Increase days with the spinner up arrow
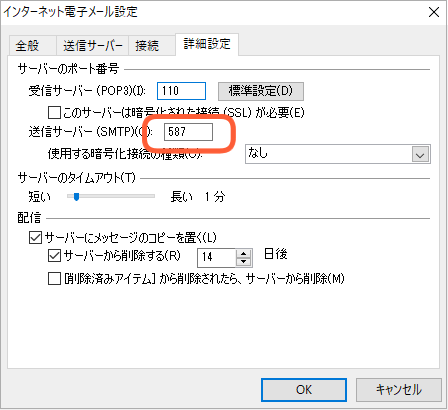The width and height of the screenshot is (448, 410). pyautogui.click(x=244, y=253)
